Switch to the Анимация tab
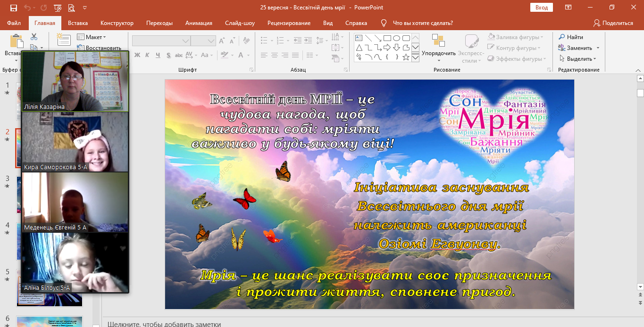Viewport: 644px width, 327px height. (199, 23)
